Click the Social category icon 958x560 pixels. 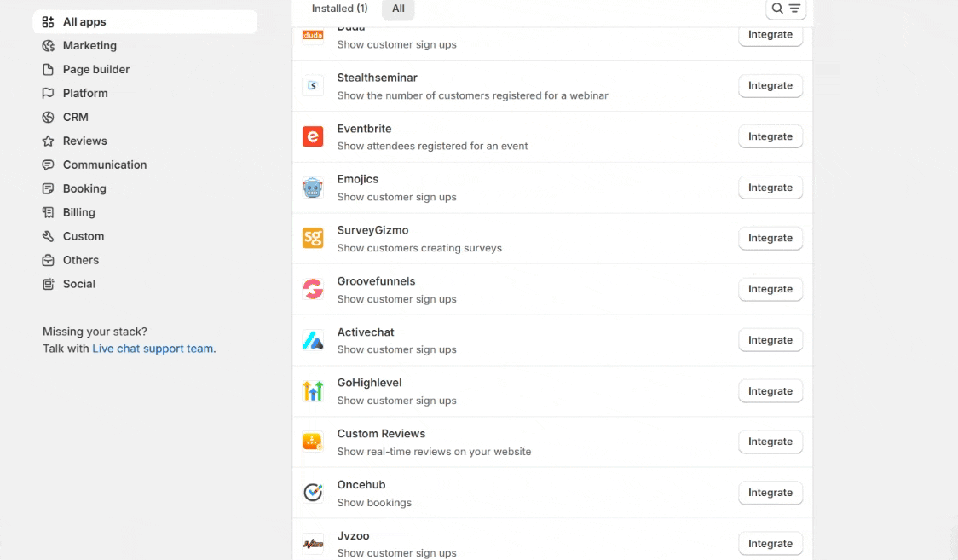coord(48,284)
